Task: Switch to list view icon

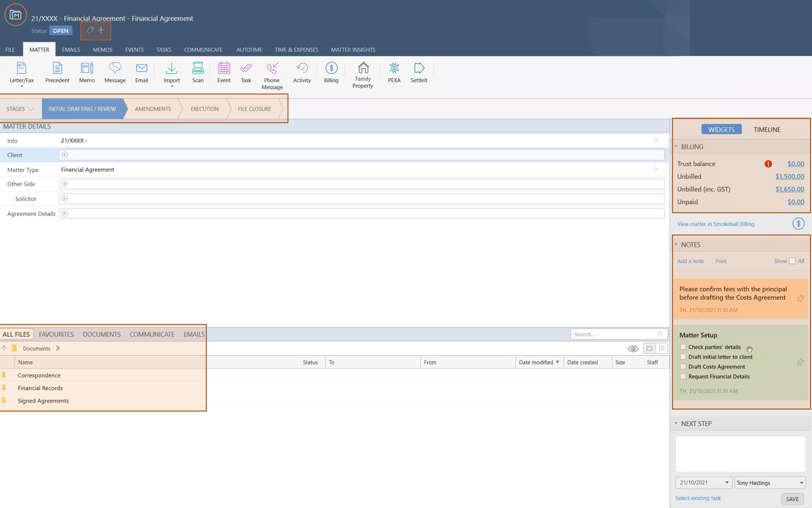Action: 661,348
